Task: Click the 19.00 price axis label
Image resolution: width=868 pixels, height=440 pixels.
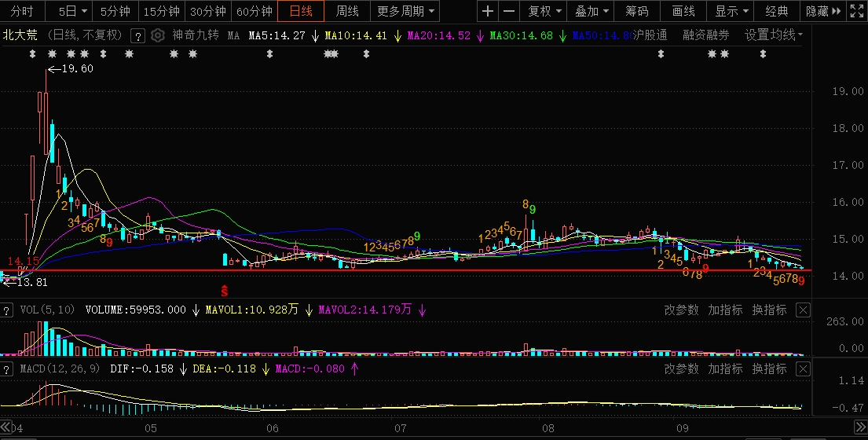Action: [x=848, y=92]
